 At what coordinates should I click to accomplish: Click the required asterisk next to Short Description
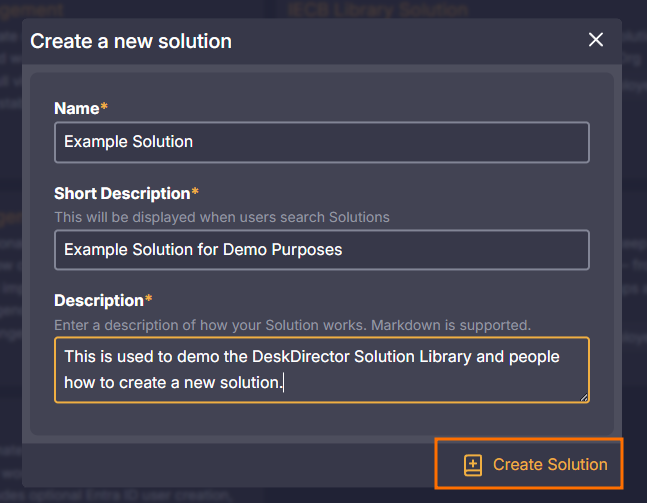[x=195, y=192]
